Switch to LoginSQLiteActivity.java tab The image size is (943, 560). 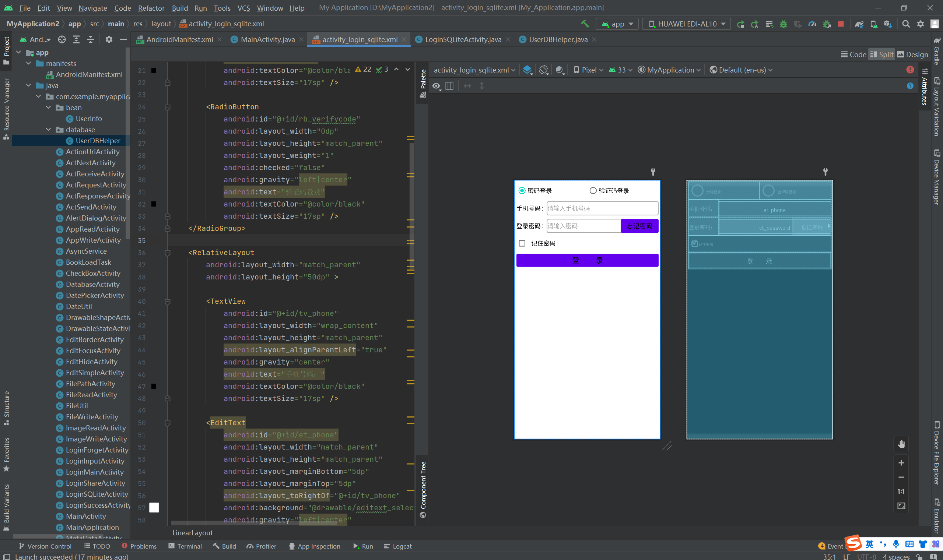(463, 39)
